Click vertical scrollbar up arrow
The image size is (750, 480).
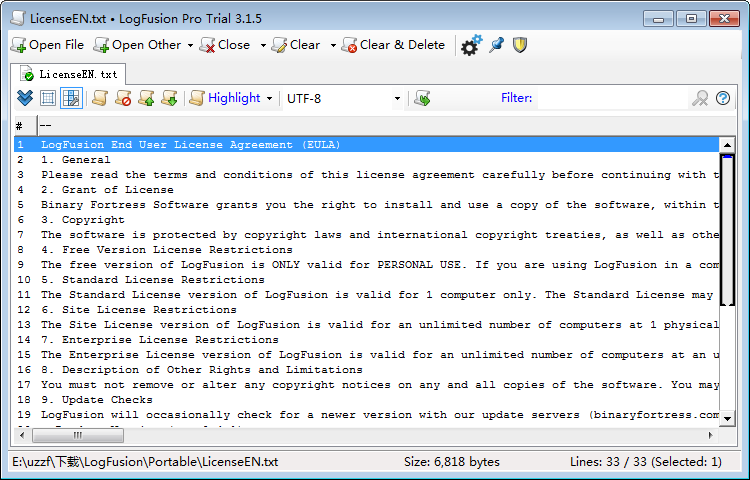click(727, 145)
